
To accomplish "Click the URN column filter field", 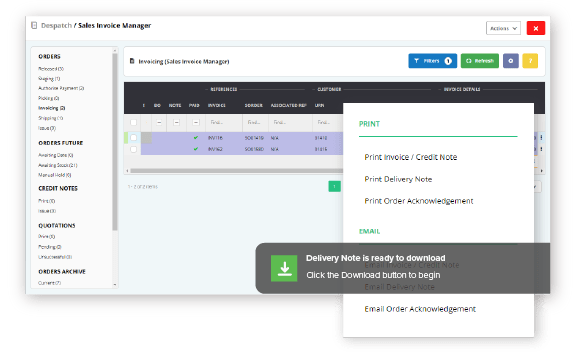I will click(328, 122).
